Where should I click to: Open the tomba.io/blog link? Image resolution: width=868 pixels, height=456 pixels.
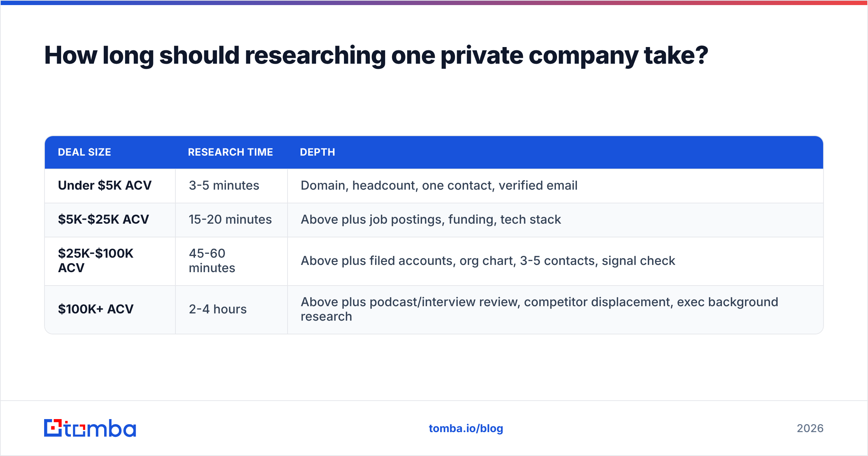point(466,428)
